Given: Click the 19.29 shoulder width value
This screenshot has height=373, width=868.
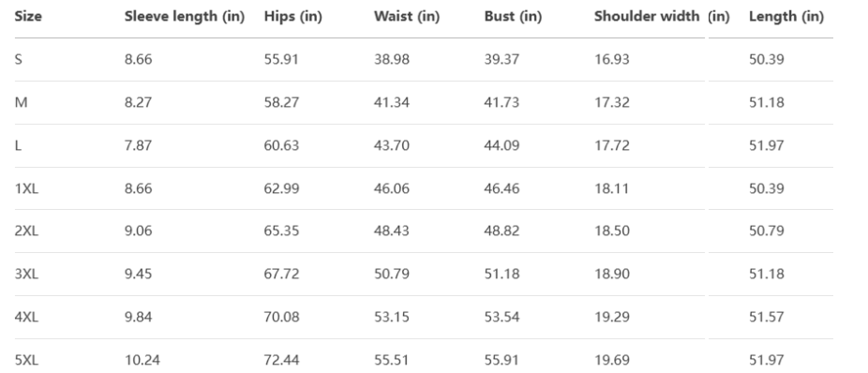Looking at the screenshot, I should point(612,317).
